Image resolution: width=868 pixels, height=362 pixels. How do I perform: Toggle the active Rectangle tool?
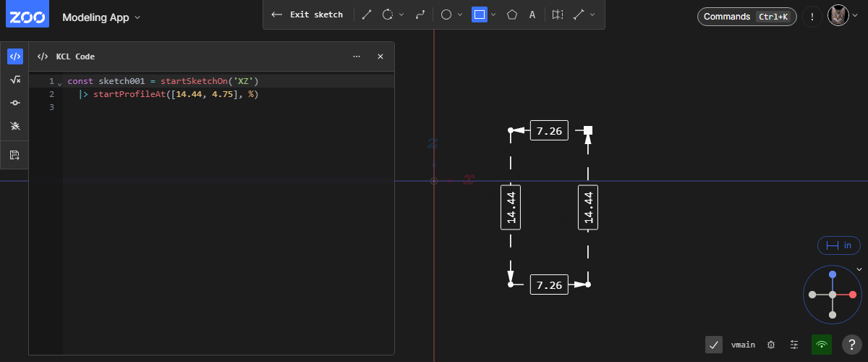coord(479,14)
